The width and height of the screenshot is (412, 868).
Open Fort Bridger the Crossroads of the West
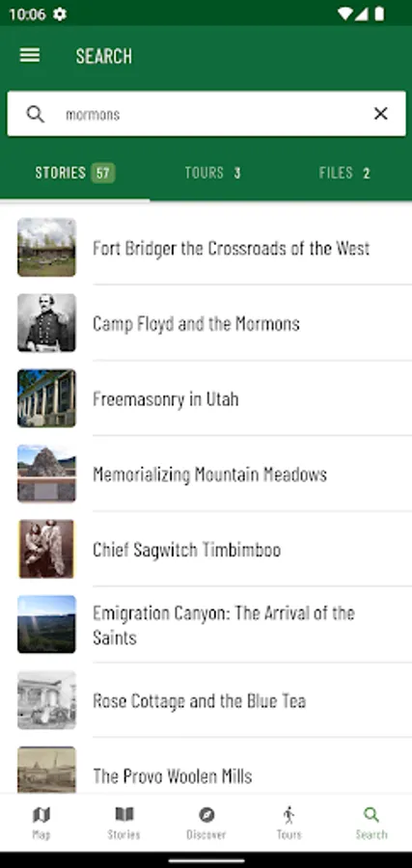coord(206,248)
